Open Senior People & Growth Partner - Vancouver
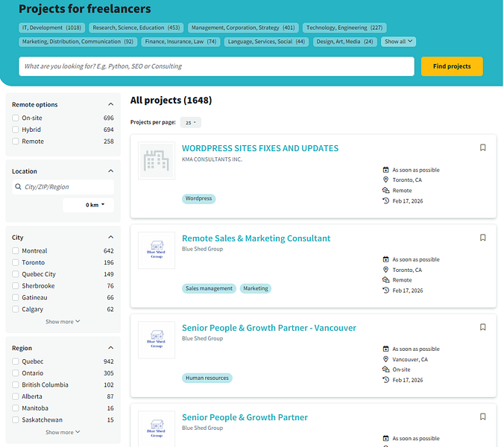 [268, 328]
